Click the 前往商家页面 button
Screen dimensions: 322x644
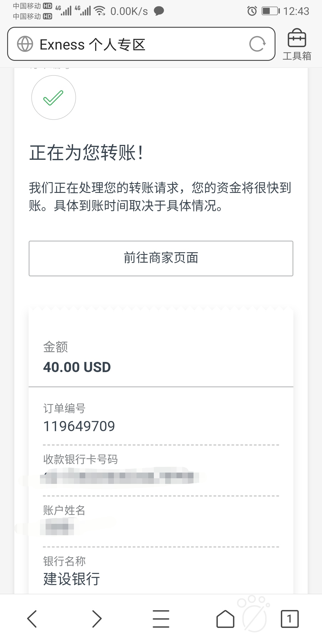point(161,258)
